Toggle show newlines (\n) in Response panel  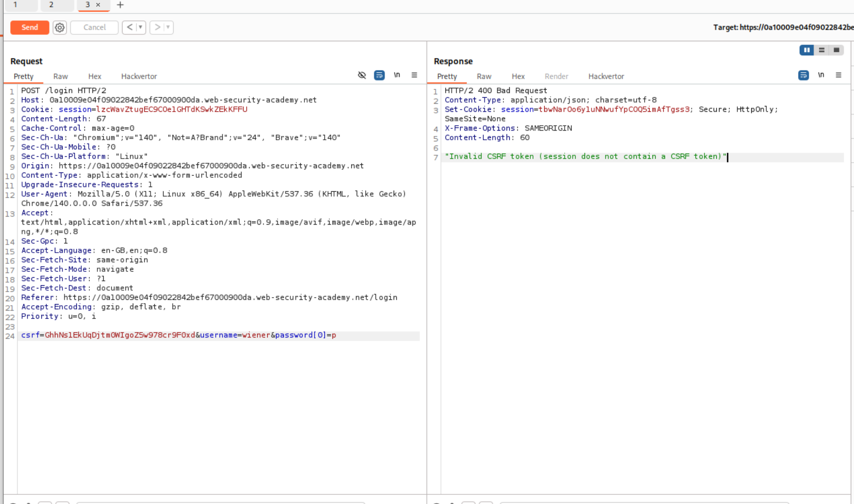click(x=821, y=75)
